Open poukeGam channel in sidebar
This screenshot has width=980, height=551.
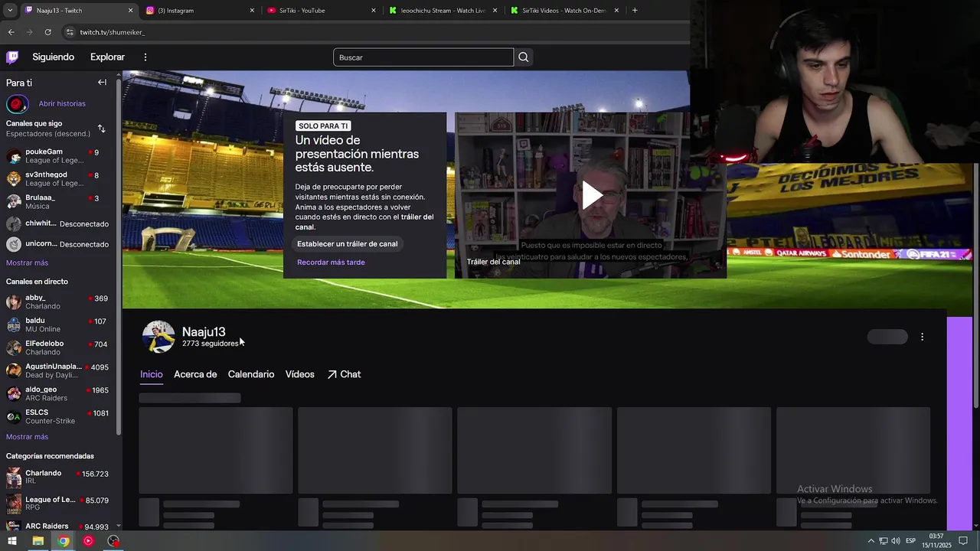click(58, 156)
